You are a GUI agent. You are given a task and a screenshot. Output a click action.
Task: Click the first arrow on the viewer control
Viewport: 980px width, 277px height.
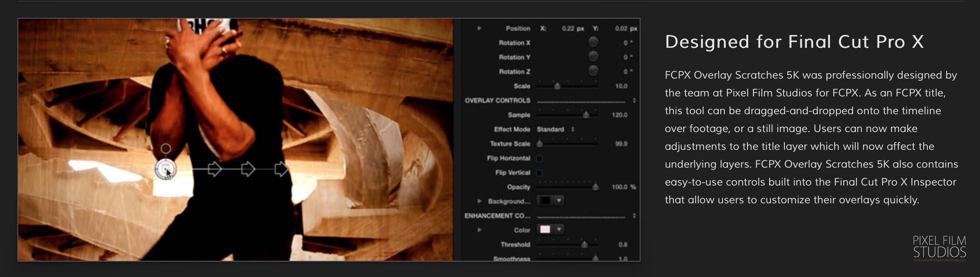214,169
